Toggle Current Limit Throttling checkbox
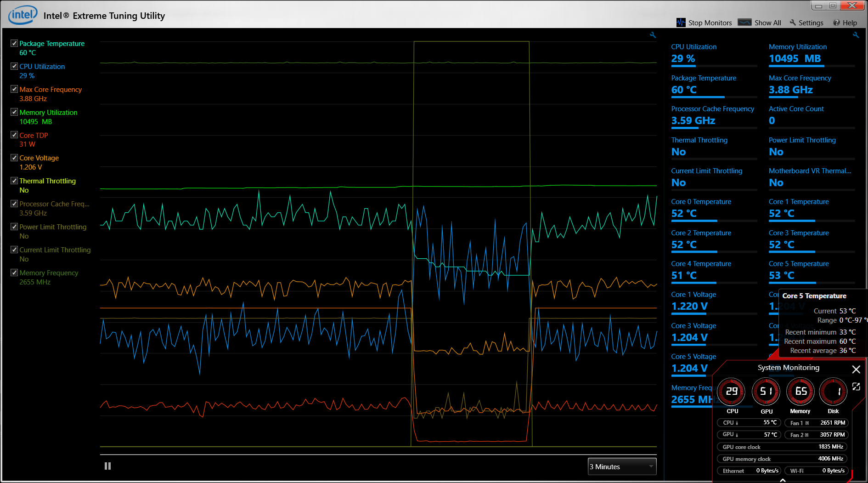 tap(14, 250)
